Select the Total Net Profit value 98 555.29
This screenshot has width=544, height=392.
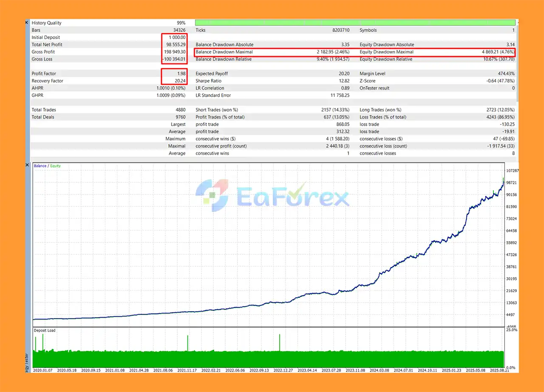coord(172,45)
